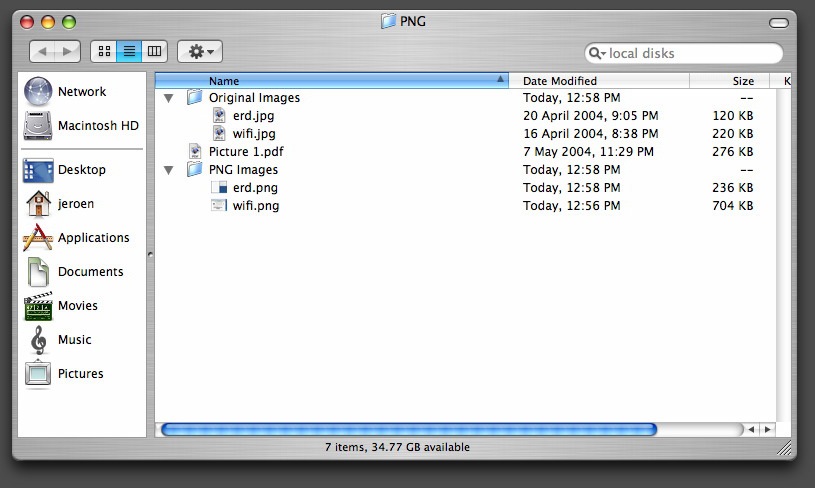The image size is (815, 488).
Task: Sort by the Size column header
Action: click(x=729, y=81)
